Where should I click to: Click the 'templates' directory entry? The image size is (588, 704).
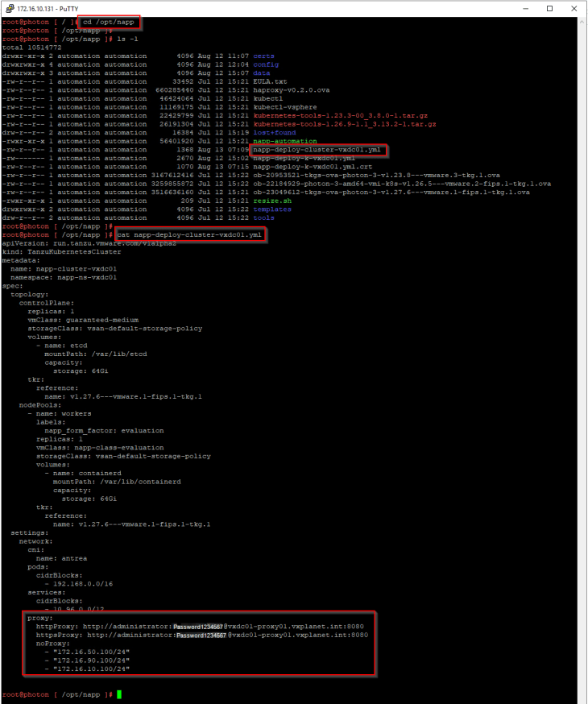272,209
